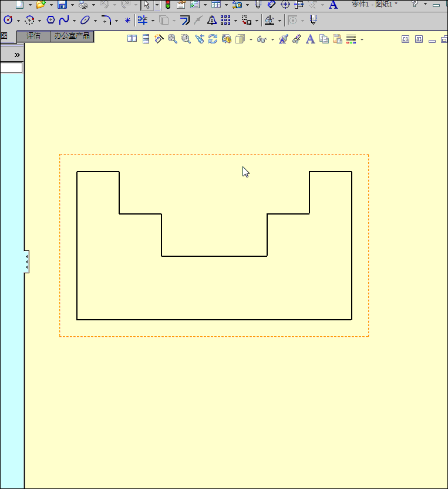Select the Sketch Fillet tool
Screen dimensions: 448x489
click(106, 20)
